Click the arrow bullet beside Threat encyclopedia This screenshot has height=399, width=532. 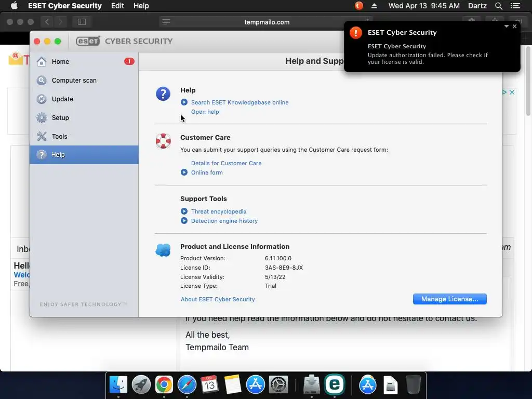tap(184, 211)
